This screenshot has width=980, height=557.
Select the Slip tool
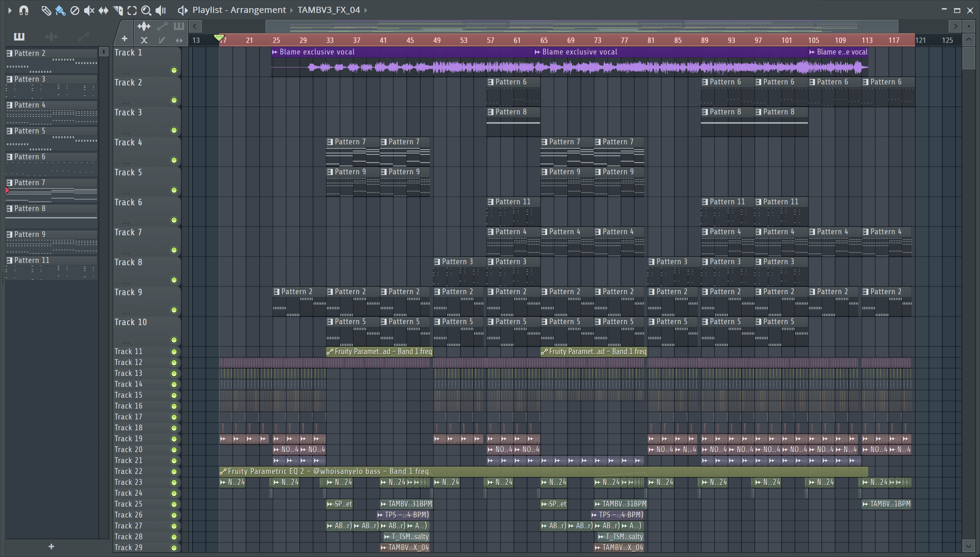[103, 10]
